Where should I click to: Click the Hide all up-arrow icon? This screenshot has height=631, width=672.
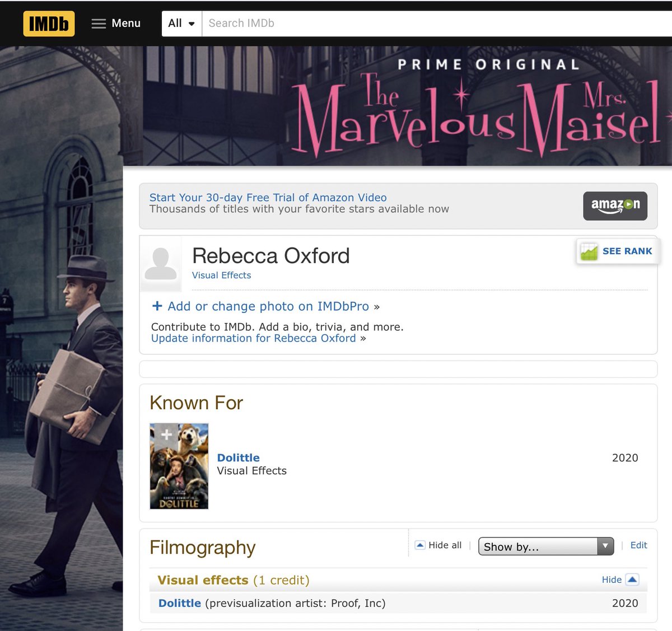coord(420,545)
